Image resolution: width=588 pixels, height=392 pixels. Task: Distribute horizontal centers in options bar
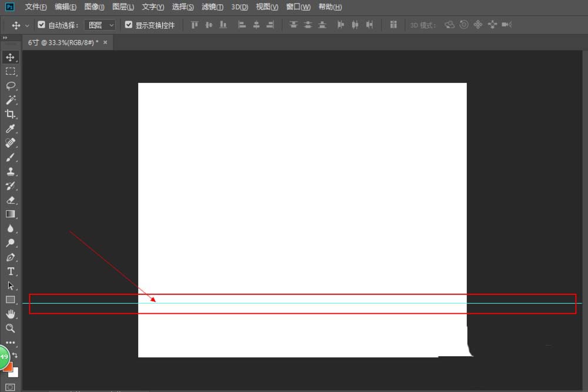355,25
